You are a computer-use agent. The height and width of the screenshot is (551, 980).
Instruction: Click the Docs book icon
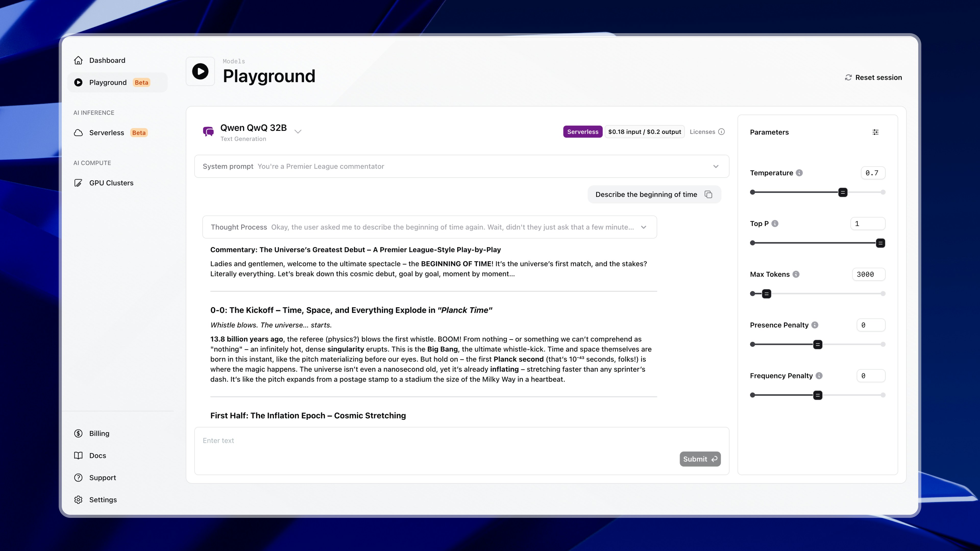(x=78, y=456)
